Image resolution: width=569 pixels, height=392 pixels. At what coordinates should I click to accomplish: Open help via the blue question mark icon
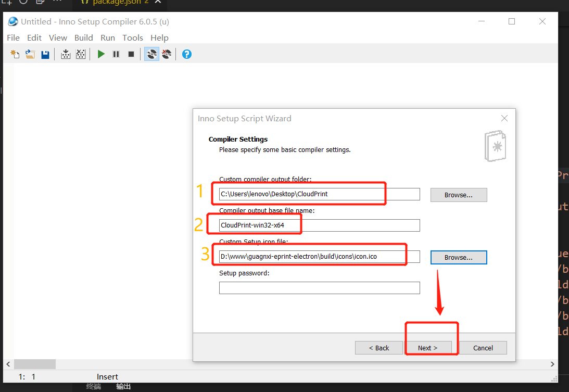coord(187,55)
